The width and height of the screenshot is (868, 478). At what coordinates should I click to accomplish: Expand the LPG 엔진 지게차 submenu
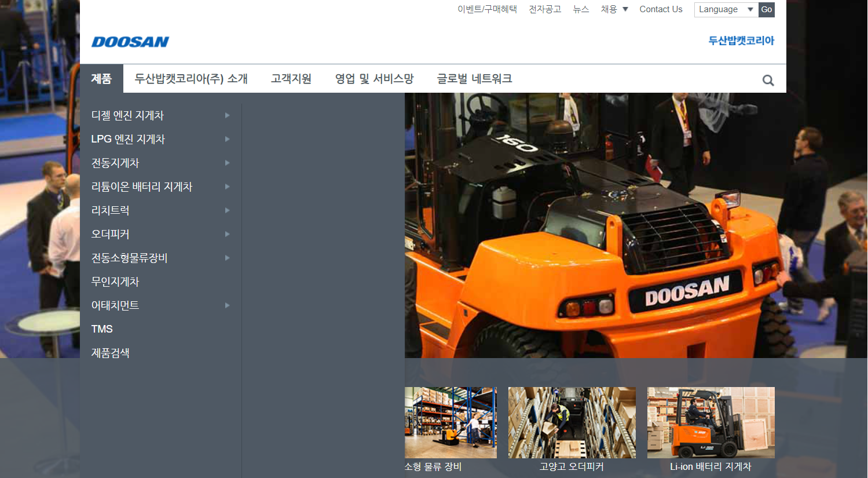pyautogui.click(x=226, y=139)
